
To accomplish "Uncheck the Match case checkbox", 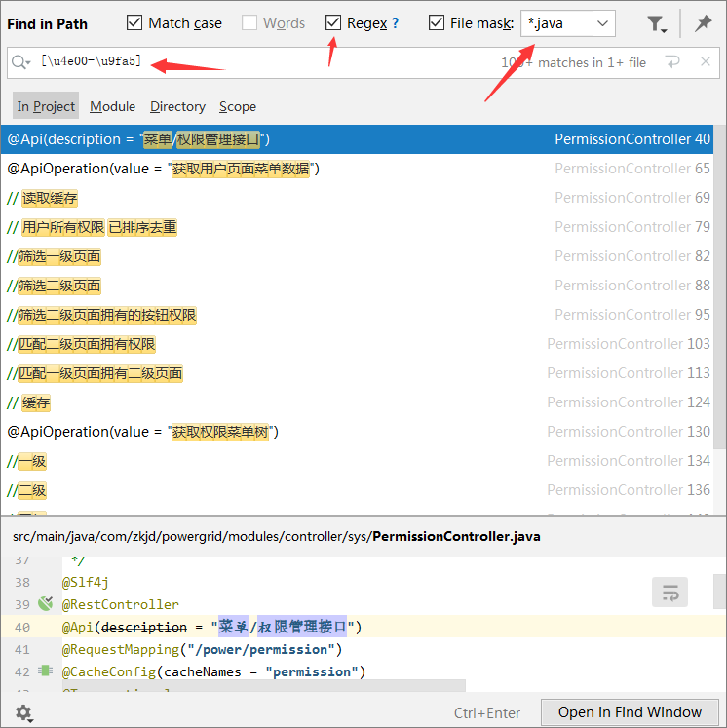I will [134, 22].
